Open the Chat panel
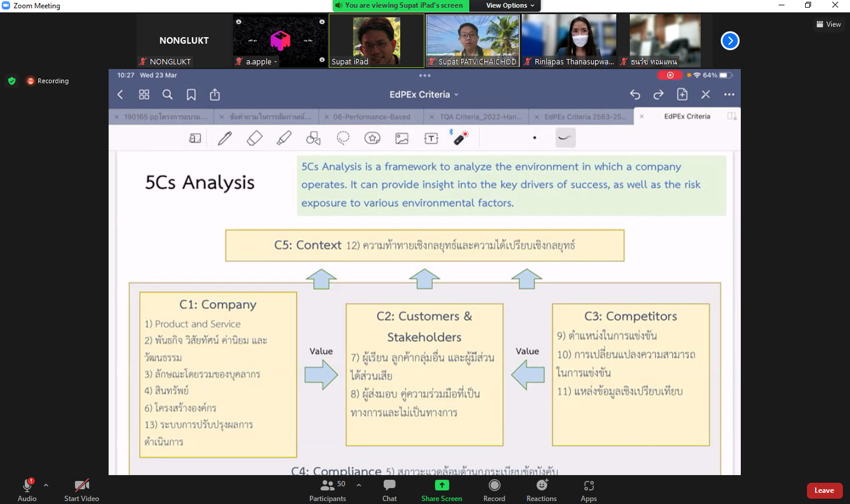850x504 pixels. pyautogui.click(x=390, y=489)
